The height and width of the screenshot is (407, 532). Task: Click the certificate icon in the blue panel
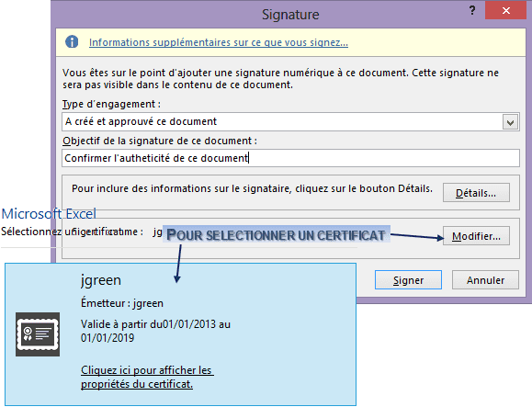[x=38, y=334]
